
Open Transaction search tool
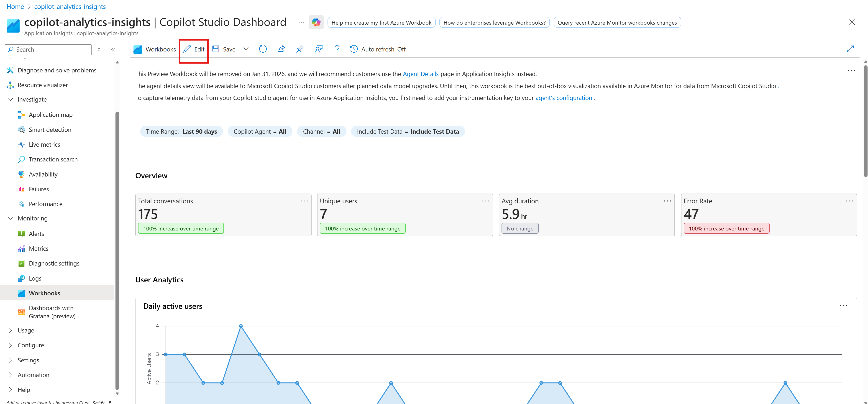[53, 159]
